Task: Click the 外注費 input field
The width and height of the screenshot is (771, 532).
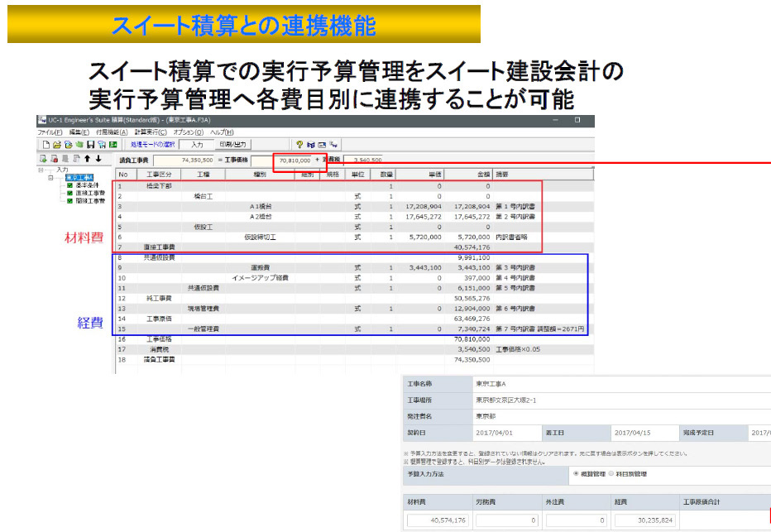Action: coord(576,520)
